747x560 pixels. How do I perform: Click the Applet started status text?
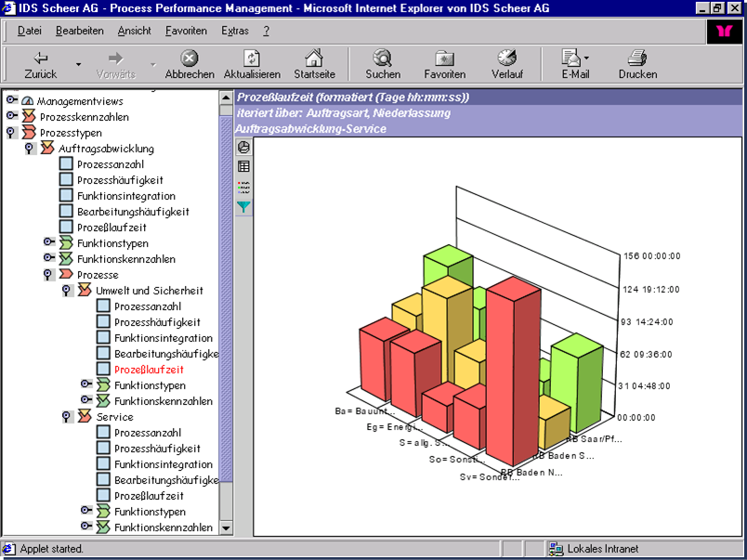51,549
